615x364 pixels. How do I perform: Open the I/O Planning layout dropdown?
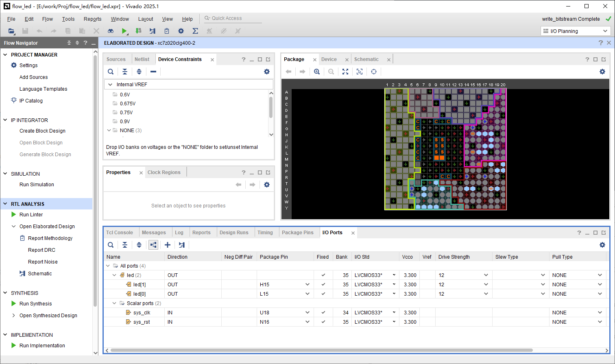point(576,31)
